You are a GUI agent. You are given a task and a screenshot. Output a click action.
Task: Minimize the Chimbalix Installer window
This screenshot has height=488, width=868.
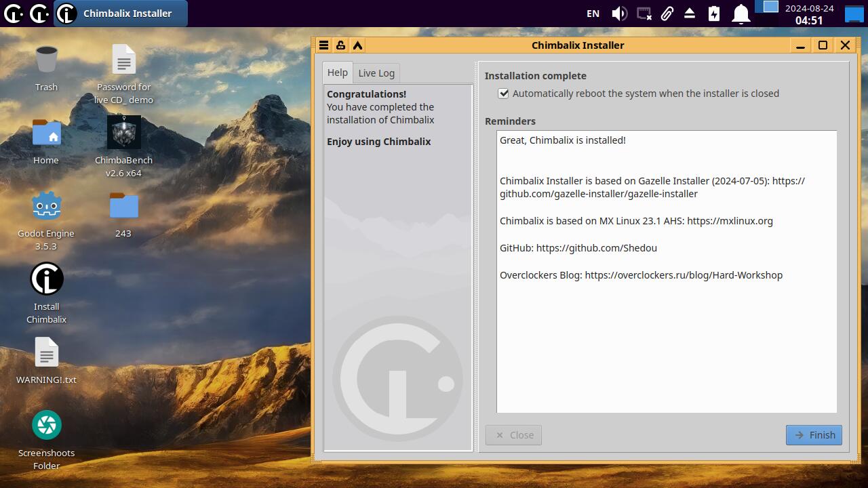coord(800,45)
